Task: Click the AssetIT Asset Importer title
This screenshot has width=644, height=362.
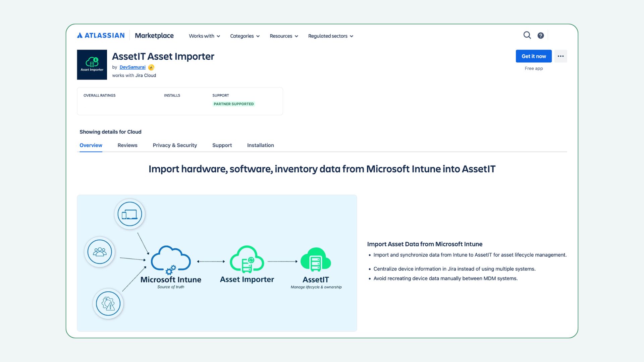Action: click(163, 56)
